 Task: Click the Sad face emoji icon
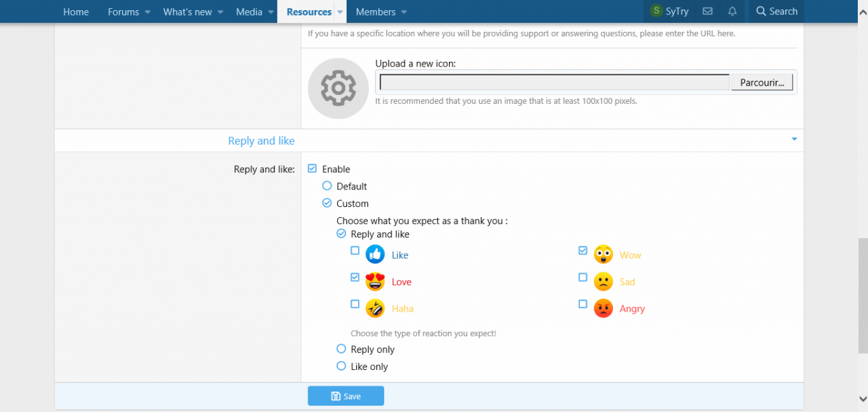(x=603, y=281)
